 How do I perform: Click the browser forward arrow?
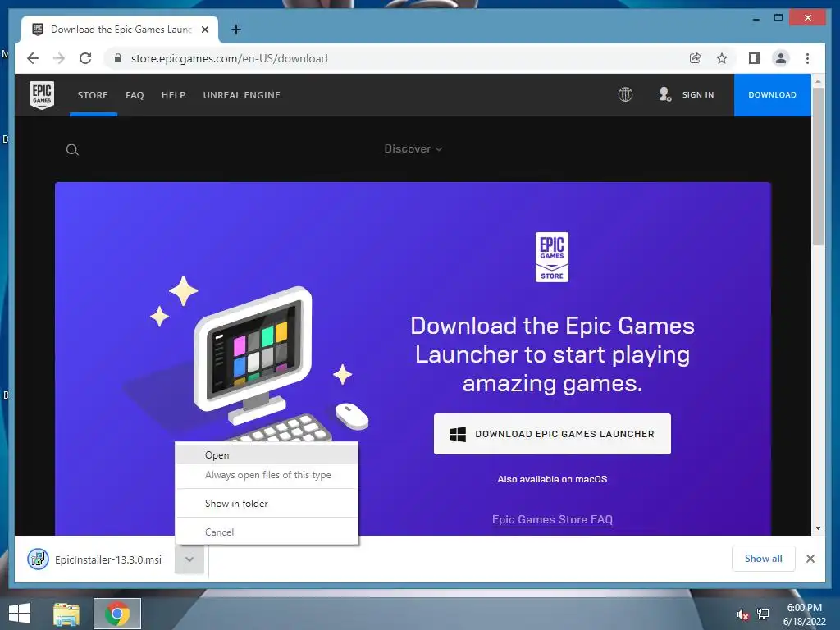coord(59,58)
